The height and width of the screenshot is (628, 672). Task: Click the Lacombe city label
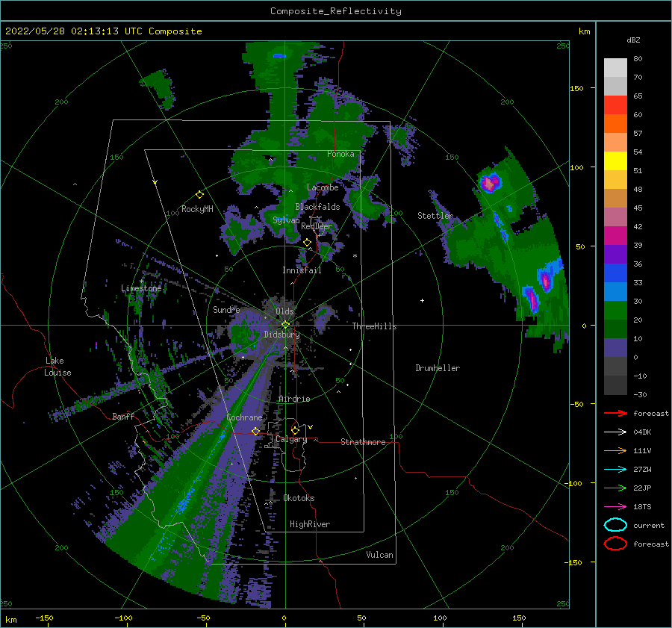tap(323, 187)
